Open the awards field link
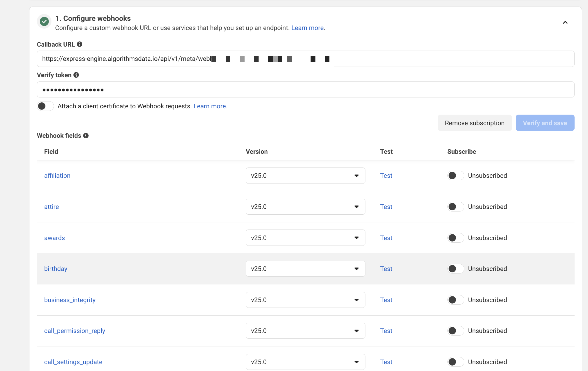Screen dimensions: 588x371 coord(54,238)
